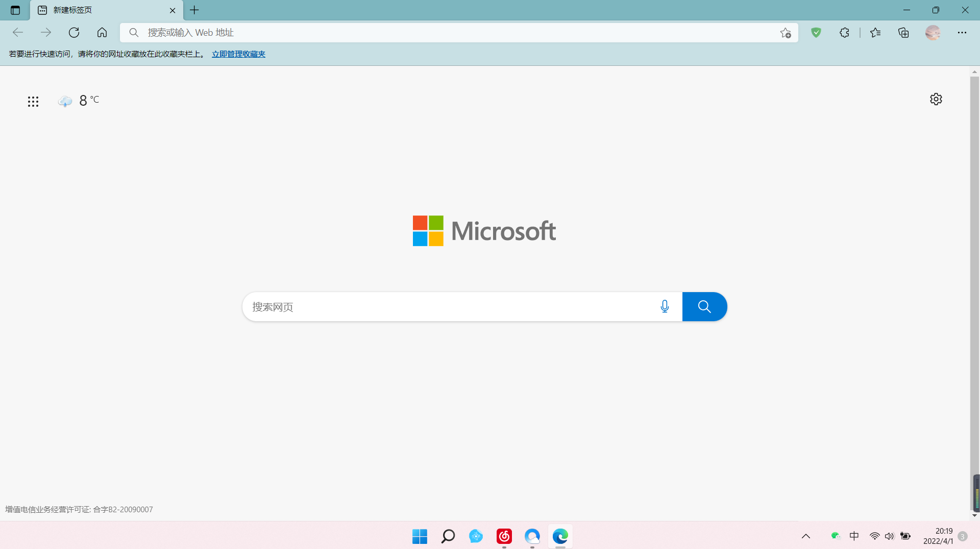Open the home page

click(102, 33)
